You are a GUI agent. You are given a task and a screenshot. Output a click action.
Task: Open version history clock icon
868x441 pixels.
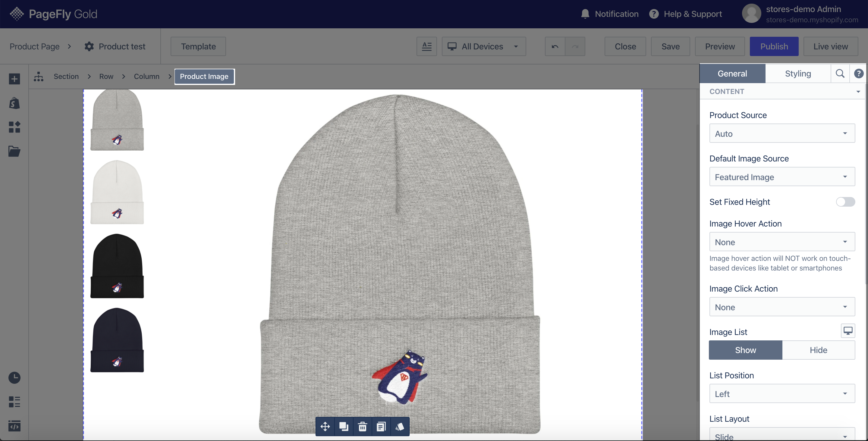(14, 378)
